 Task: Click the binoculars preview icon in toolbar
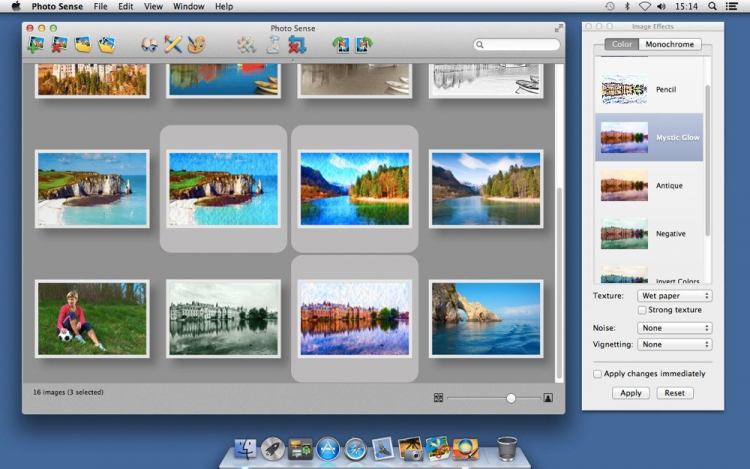coord(150,44)
